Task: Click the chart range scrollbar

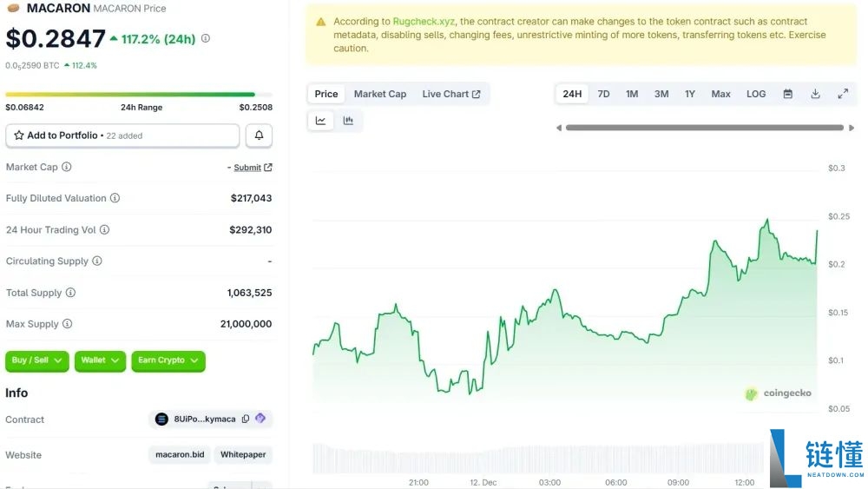Action: pyautogui.click(x=703, y=128)
